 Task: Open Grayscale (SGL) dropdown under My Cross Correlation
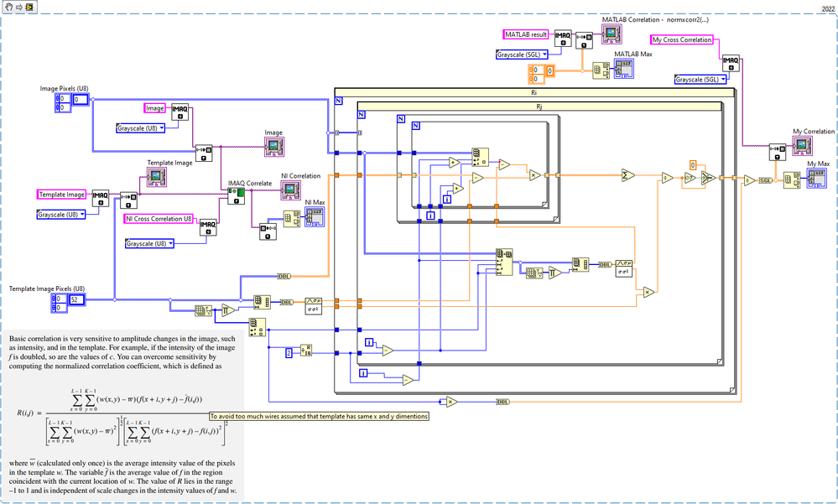point(701,80)
